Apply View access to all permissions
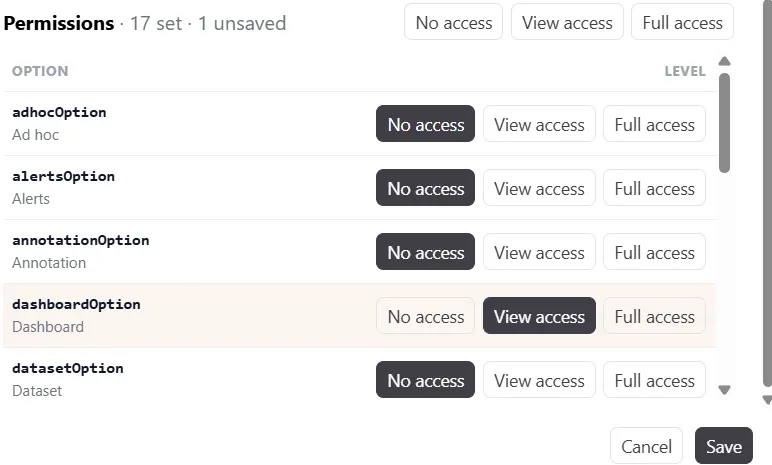The image size is (772, 465). (567, 22)
